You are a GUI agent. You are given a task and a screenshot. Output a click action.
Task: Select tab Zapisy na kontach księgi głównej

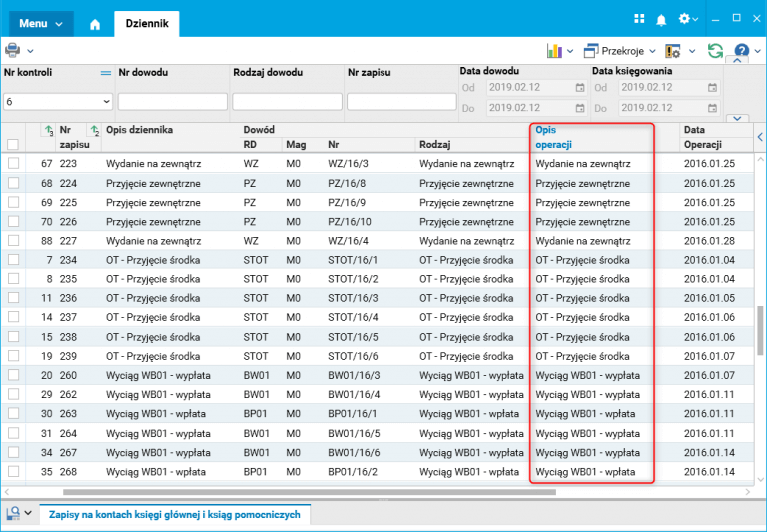[x=175, y=514]
